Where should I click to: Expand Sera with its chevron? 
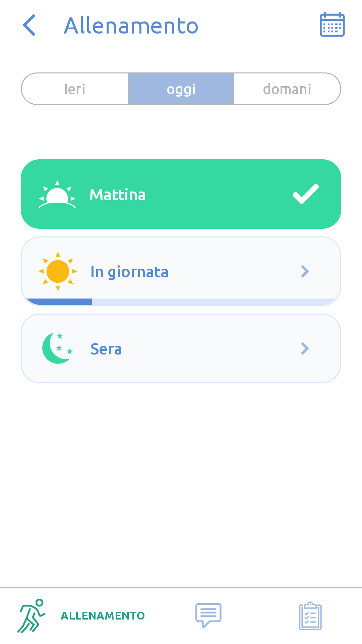[x=305, y=348]
